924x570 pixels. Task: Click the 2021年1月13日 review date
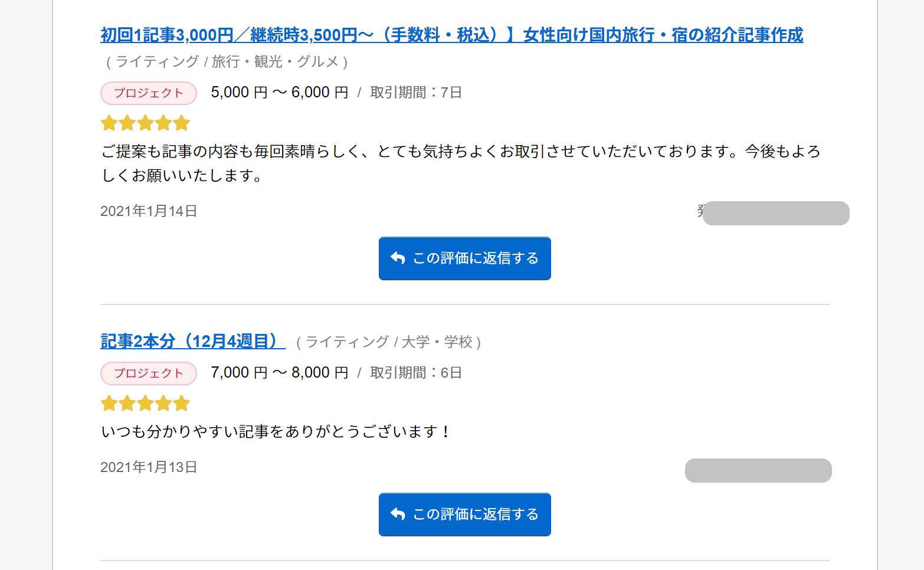[149, 467]
